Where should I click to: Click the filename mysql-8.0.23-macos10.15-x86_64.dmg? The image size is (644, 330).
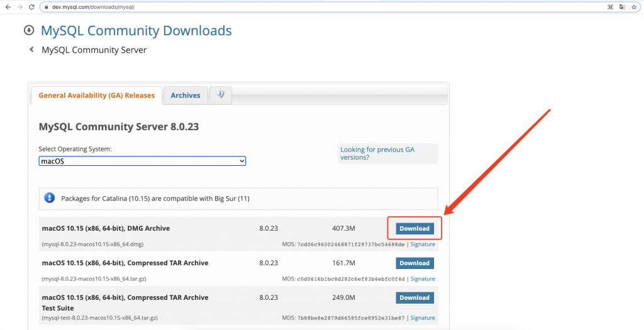tap(92, 245)
